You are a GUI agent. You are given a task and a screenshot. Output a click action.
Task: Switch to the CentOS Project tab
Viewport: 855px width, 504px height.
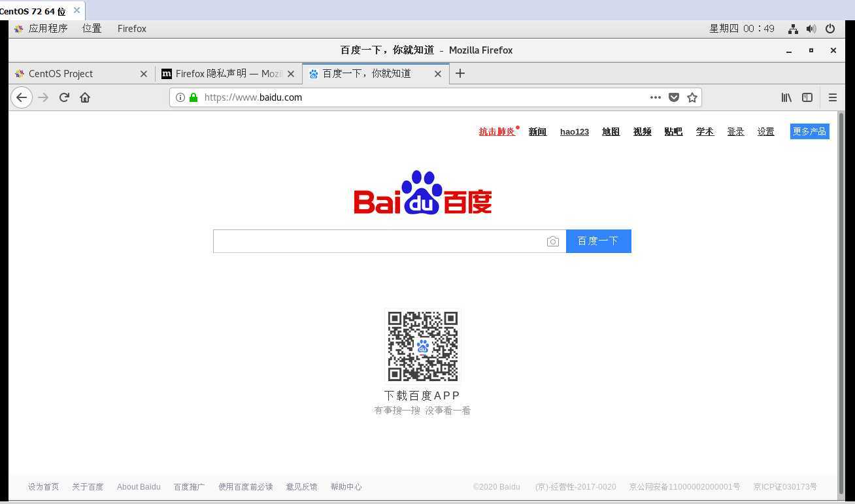[82, 74]
